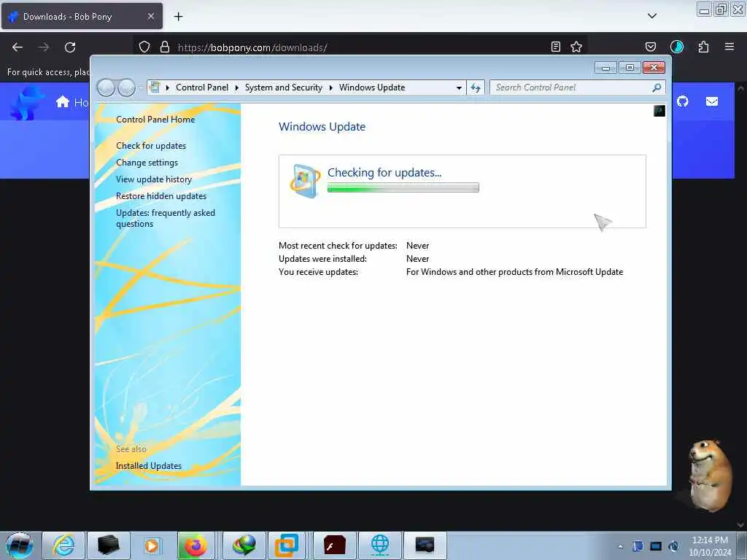Viewport: 747px width, 560px height.
Task: Click Firefox tracking protection shield icon
Action: point(144,47)
